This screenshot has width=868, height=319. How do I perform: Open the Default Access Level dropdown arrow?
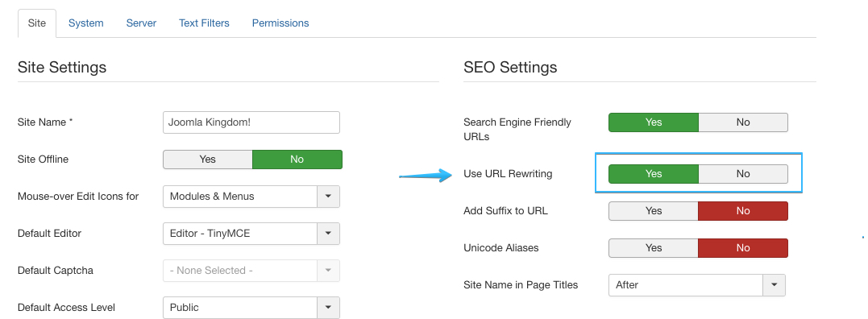tap(328, 308)
